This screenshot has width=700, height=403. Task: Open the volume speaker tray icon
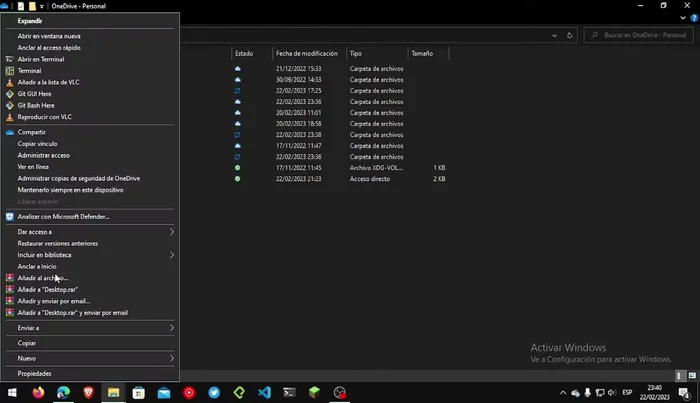(612, 393)
